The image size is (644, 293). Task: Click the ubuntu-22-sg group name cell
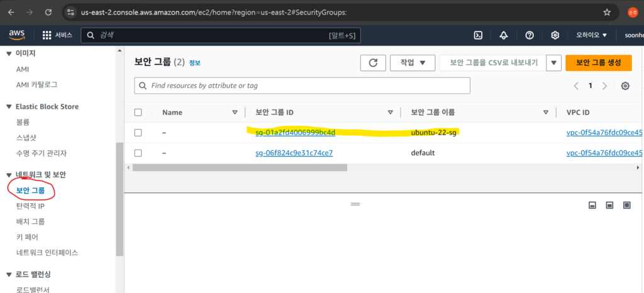click(x=434, y=133)
